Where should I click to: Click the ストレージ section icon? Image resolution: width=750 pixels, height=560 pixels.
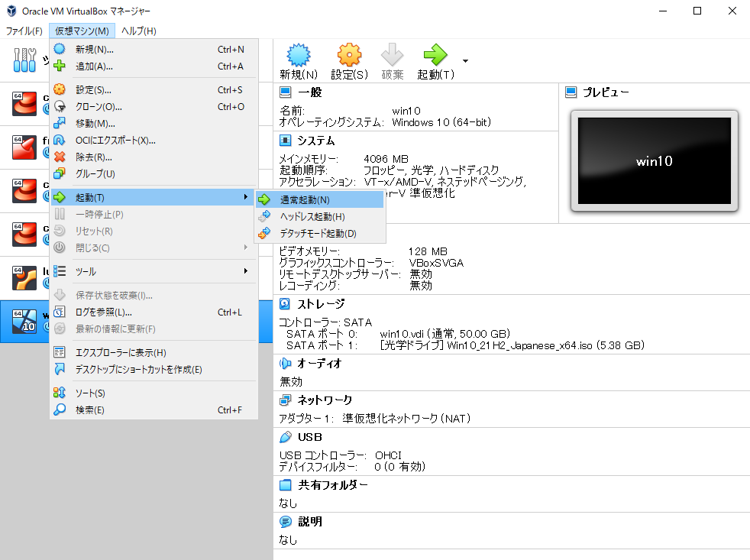click(286, 303)
